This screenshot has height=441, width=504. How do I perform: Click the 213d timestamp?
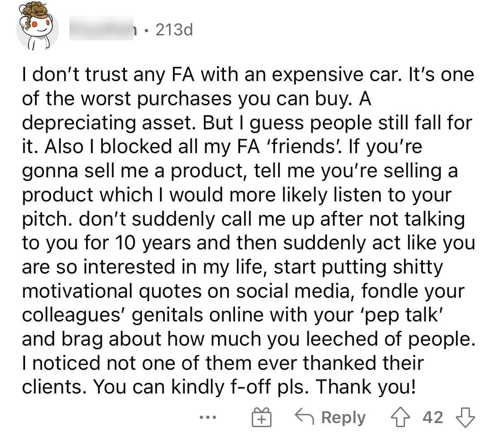[x=174, y=30]
